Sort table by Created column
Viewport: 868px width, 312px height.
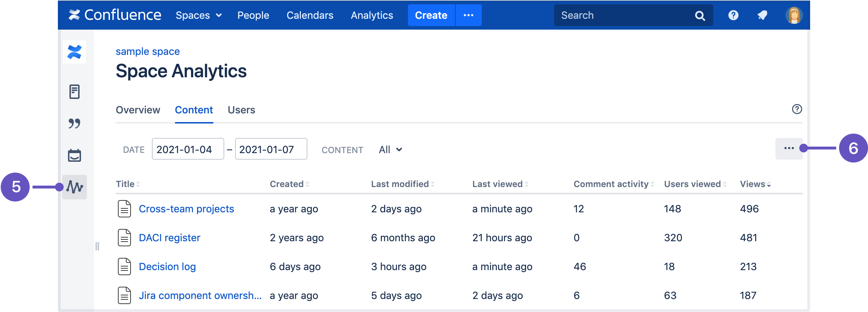click(x=290, y=184)
